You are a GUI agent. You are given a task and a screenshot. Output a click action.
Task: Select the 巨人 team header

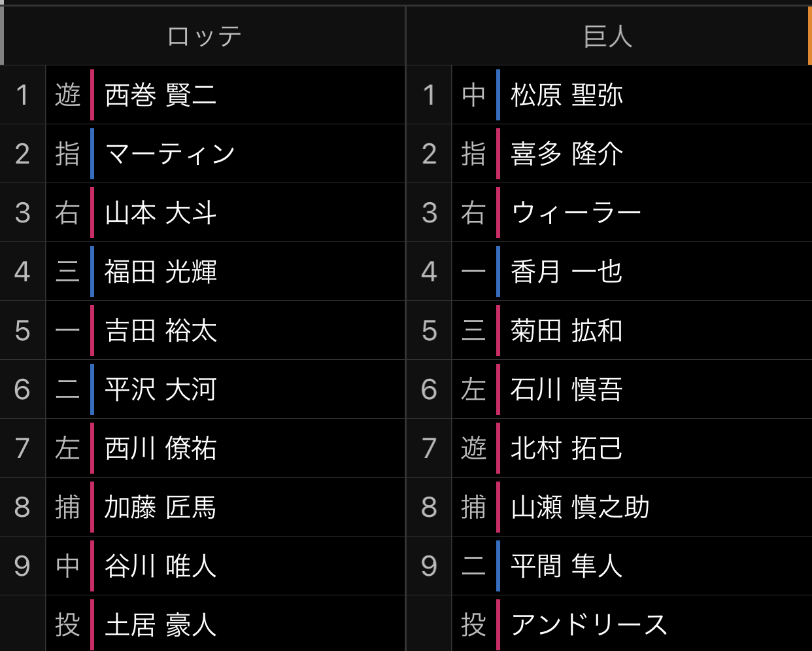click(607, 36)
